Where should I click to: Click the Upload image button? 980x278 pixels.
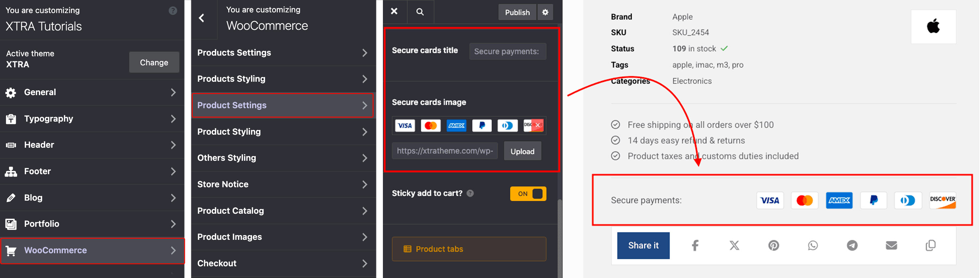coord(522,152)
